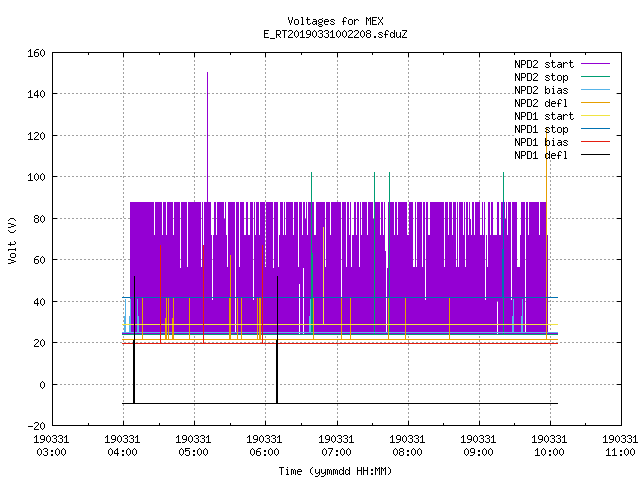Click the orange NPD2 defl legend line

tap(595, 102)
